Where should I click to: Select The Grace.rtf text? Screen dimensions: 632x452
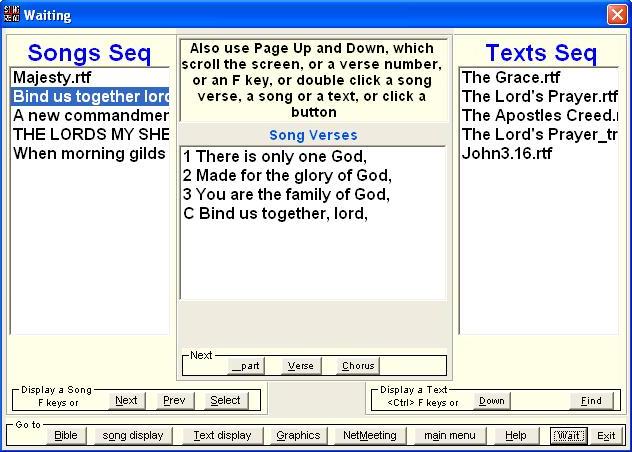539,77
